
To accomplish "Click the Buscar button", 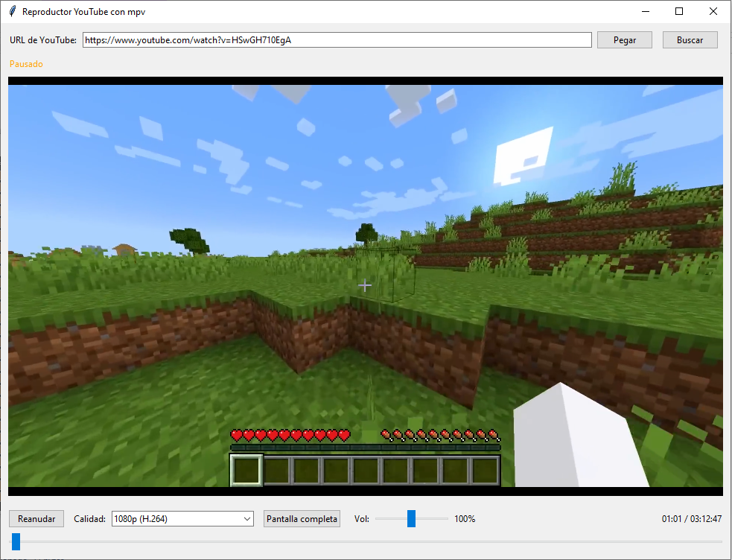I will pyautogui.click(x=690, y=40).
